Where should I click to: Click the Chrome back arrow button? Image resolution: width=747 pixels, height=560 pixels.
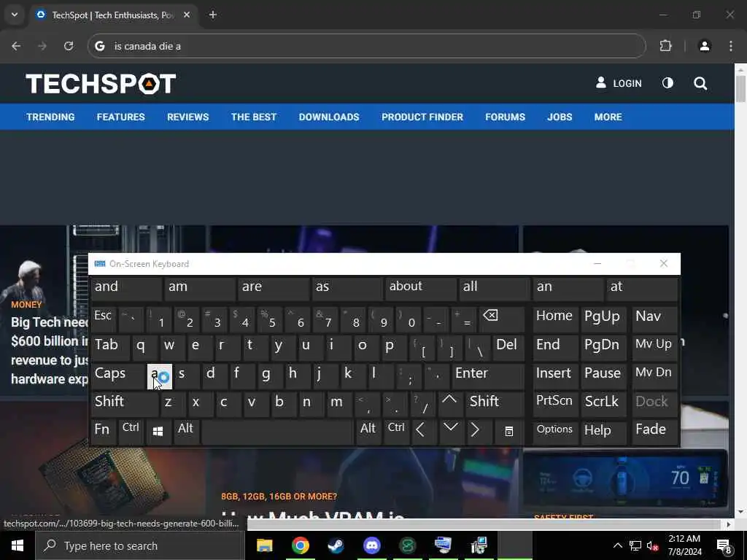pos(16,46)
